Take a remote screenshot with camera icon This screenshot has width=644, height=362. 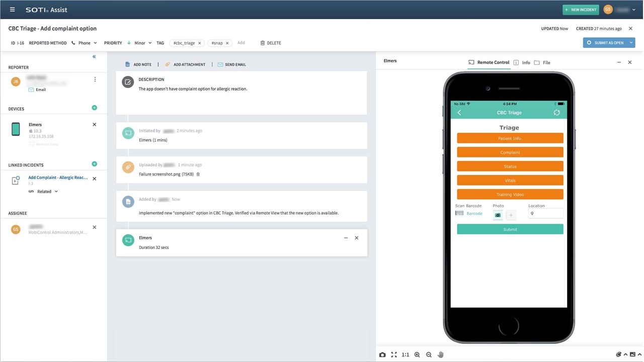click(382, 354)
